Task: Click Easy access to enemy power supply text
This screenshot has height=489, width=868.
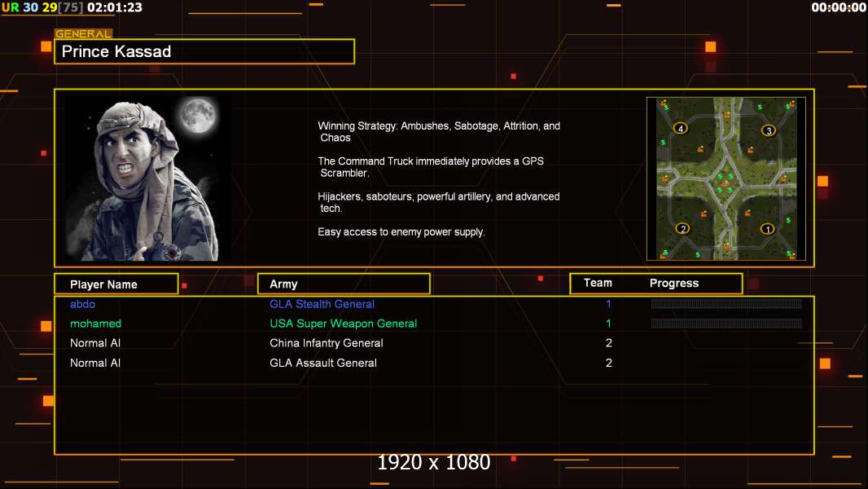Action: 401,232
